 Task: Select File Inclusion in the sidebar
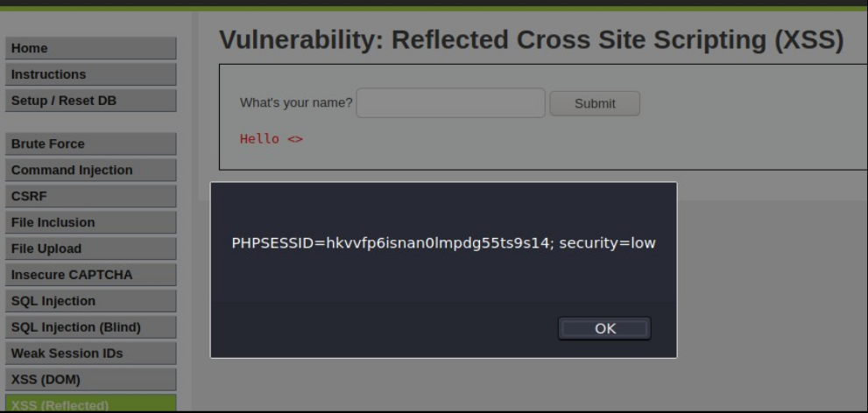coord(91,222)
